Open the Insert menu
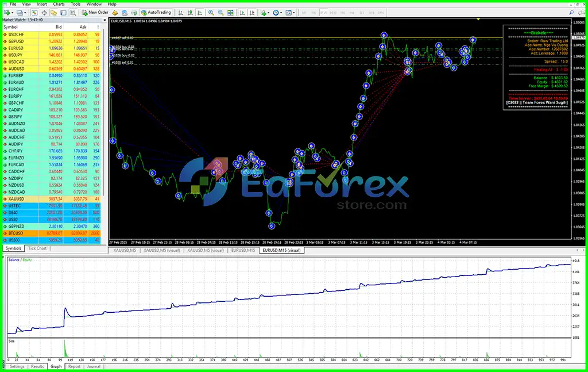Viewport: 588px width, 372px height. [x=41, y=4]
